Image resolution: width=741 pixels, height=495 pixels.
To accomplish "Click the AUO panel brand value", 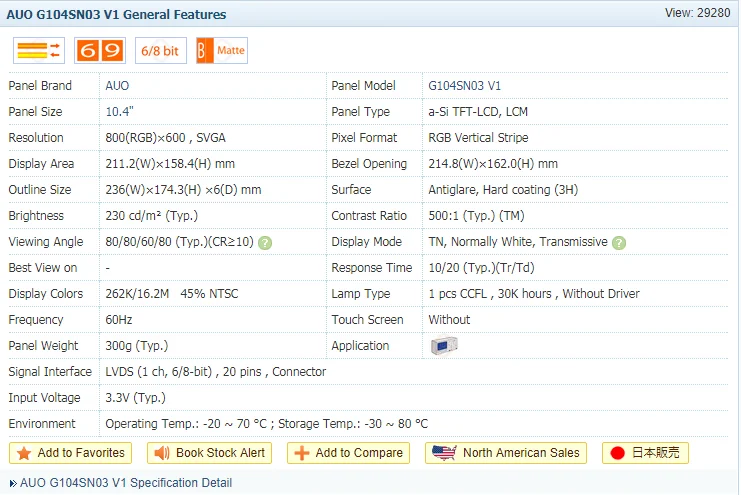I will pos(117,86).
